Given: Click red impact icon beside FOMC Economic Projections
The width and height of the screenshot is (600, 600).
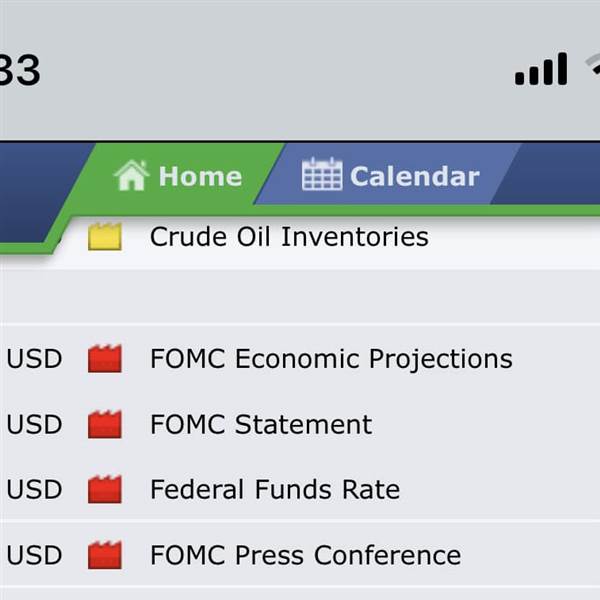Looking at the screenshot, I should (x=105, y=358).
